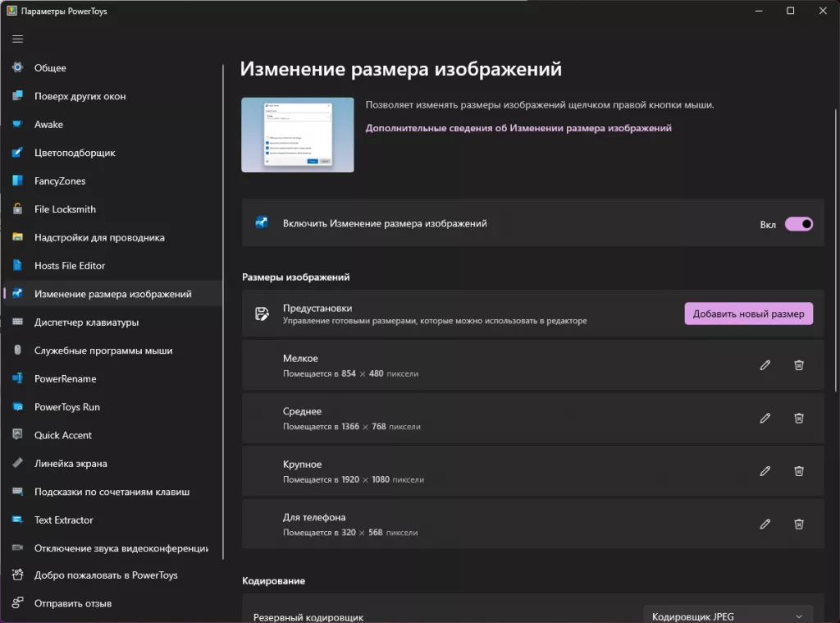This screenshot has width=840, height=623.
Task: Click the Добавить новый размер button
Action: click(x=748, y=314)
